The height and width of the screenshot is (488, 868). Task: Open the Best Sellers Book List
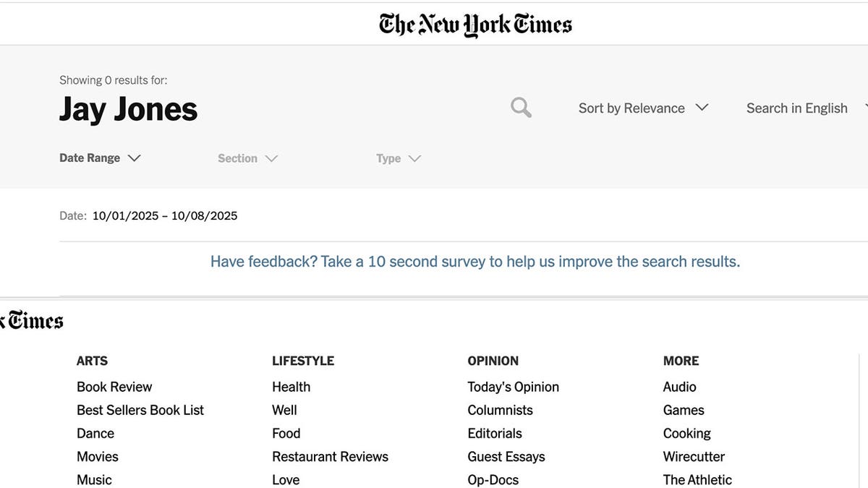pyautogui.click(x=140, y=410)
